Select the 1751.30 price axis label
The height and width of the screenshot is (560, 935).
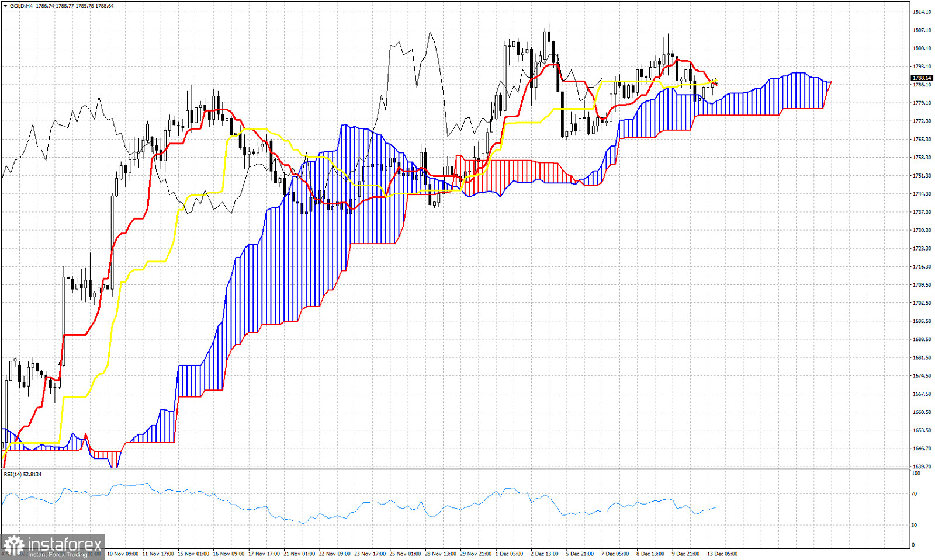[922, 176]
